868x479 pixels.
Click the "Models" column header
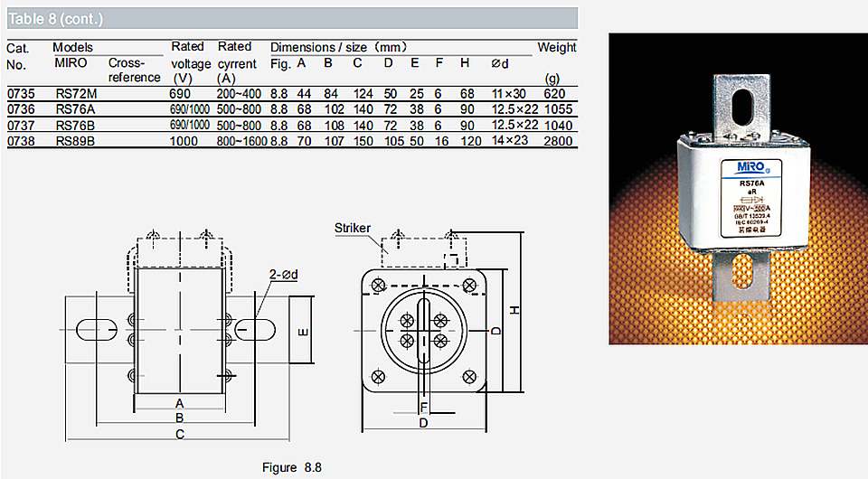pos(72,47)
